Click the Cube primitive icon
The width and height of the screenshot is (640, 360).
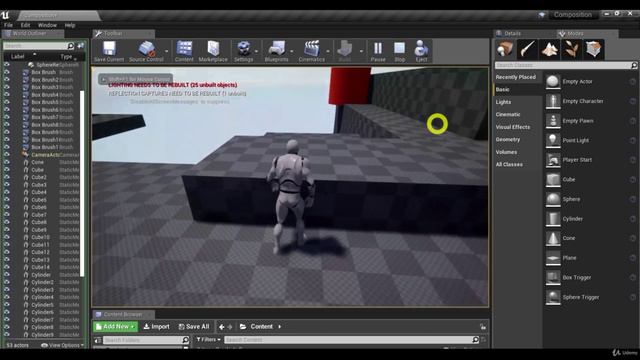[553, 180]
